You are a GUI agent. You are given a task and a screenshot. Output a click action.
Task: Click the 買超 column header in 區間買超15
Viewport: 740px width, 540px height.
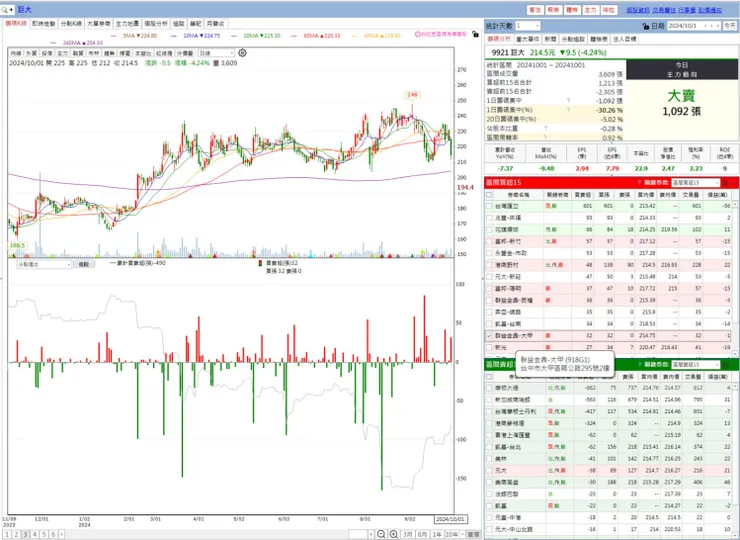click(x=583, y=194)
